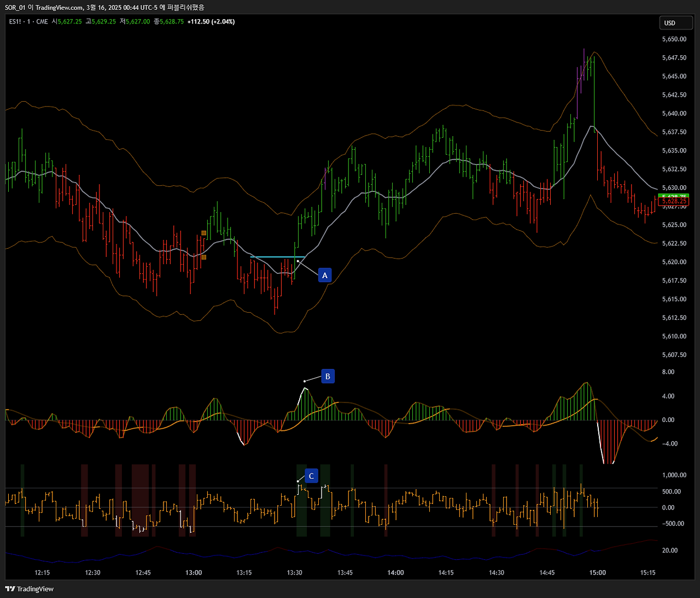Click the 5,620.00 price axis label
Viewport: 700px width, 598px height.
tap(674, 262)
